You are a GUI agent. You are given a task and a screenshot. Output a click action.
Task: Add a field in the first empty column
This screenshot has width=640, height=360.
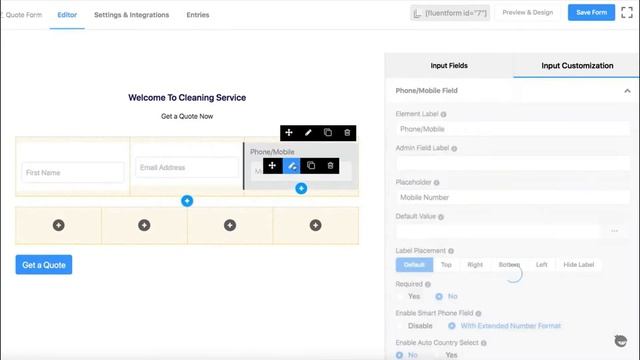tap(58, 225)
